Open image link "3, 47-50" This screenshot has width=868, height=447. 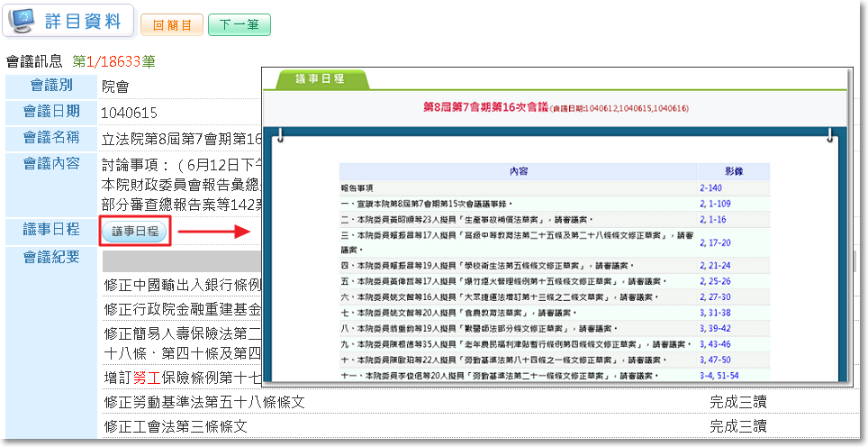coord(715,359)
